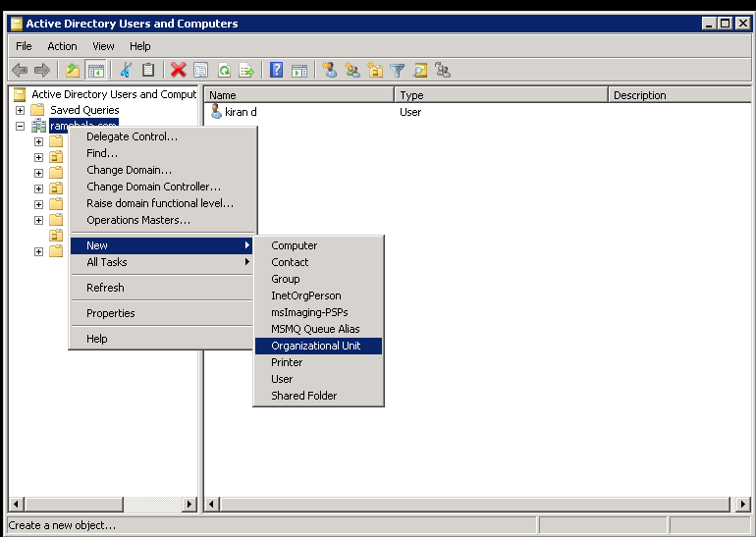Collapse the domain node with the minus box

point(21,127)
